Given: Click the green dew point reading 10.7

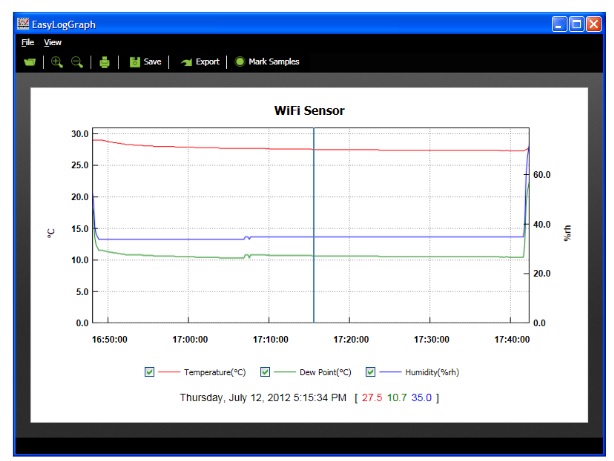Looking at the screenshot, I should [x=397, y=398].
